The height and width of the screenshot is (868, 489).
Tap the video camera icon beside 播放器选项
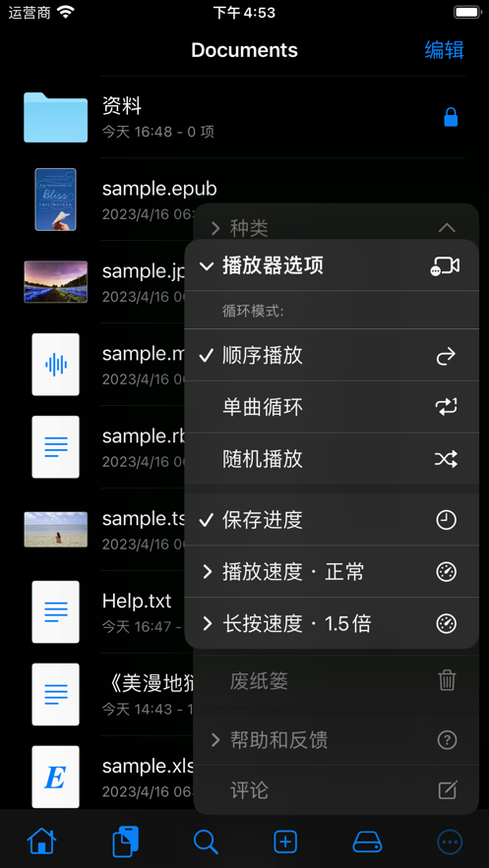pos(446,266)
